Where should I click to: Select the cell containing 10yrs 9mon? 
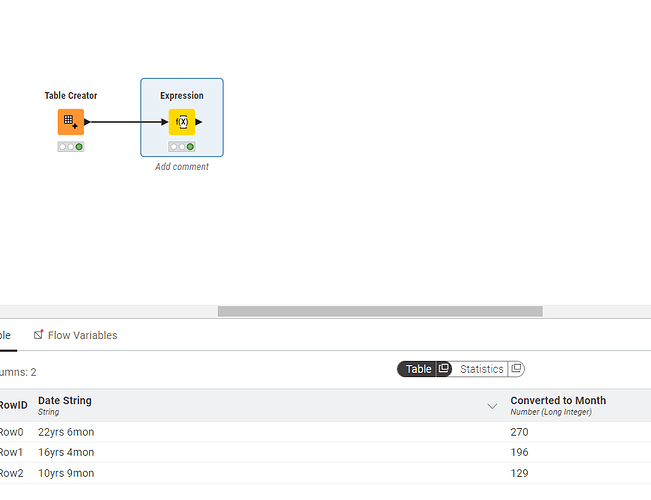pyautogui.click(x=66, y=473)
